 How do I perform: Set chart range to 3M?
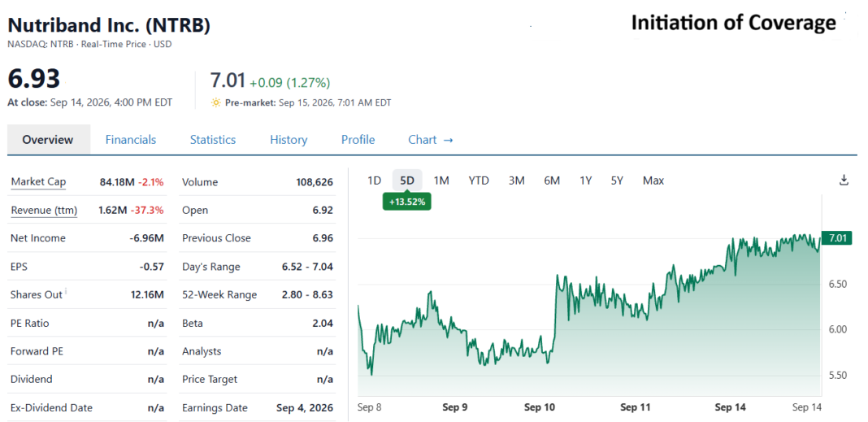[x=516, y=181]
